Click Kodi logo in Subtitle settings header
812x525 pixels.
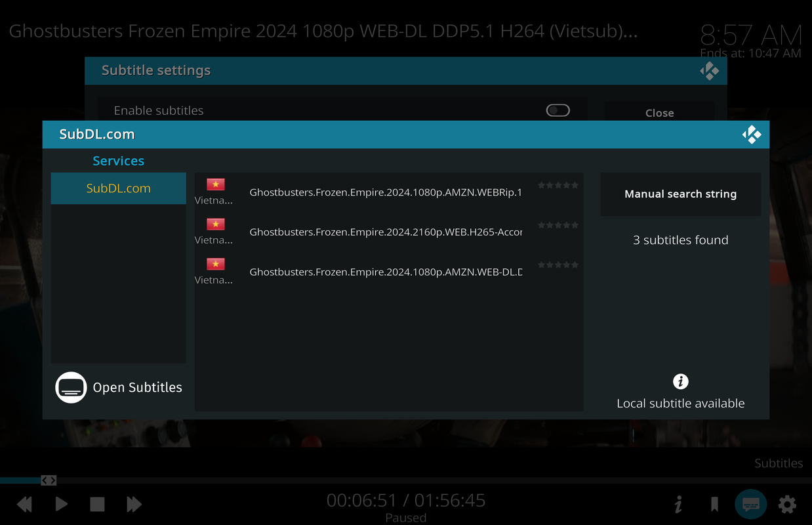[709, 71]
